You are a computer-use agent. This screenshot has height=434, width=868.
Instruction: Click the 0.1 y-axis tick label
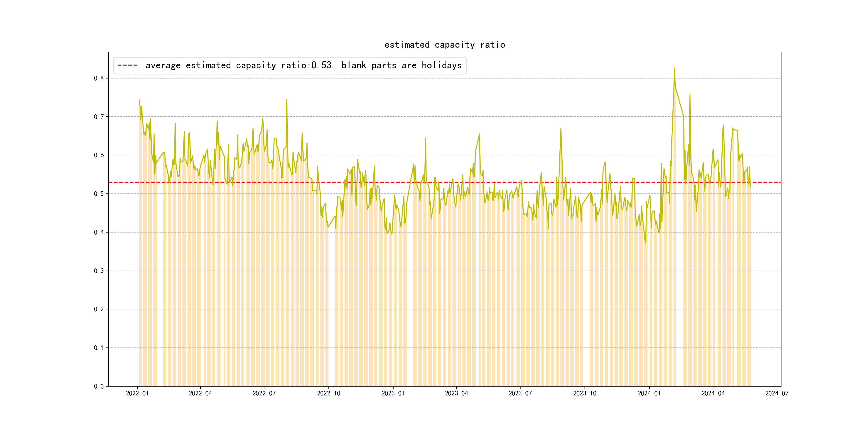point(99,348)
